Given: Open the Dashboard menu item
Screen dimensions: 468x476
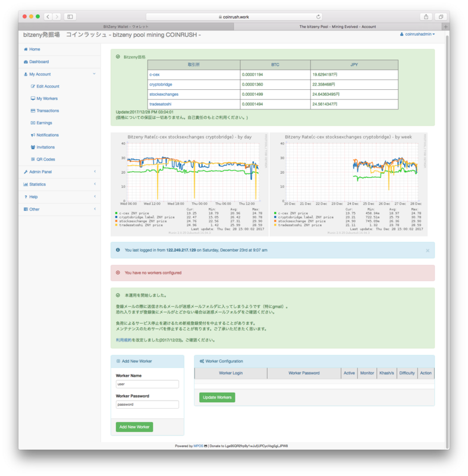Looking at the screenshot, I should point(59,62).
